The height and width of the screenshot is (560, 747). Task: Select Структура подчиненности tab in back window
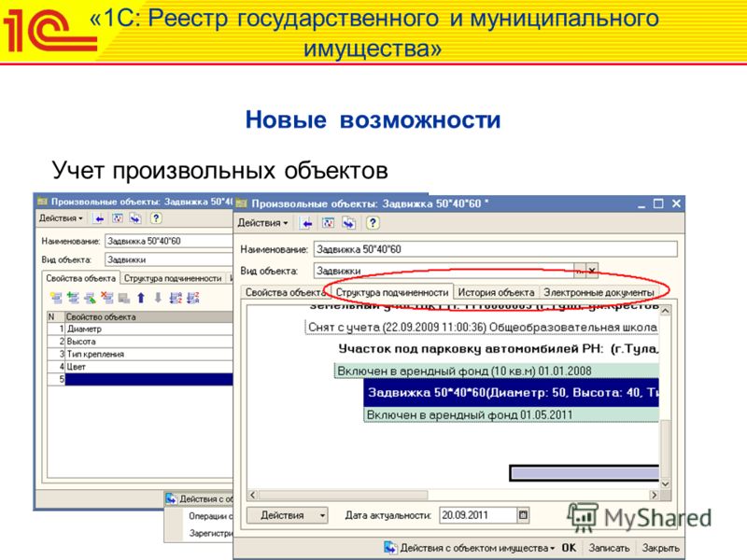coord(173,278)
